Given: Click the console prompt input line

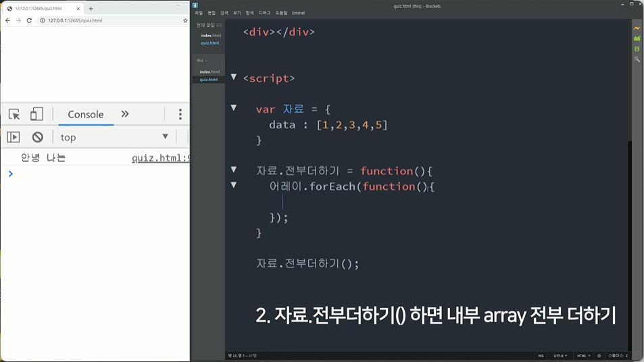Looking at the screenshot, I should click(x=99, y=174).
